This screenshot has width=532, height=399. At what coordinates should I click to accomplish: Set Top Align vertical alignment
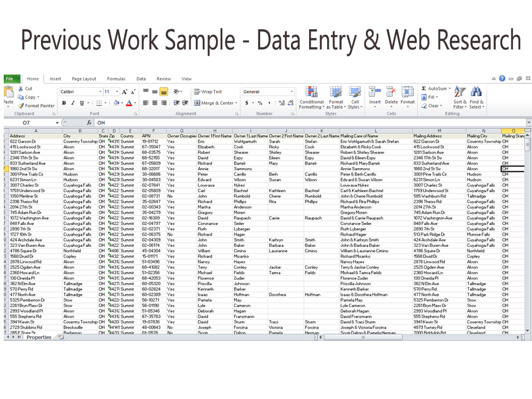pos(146,92)
